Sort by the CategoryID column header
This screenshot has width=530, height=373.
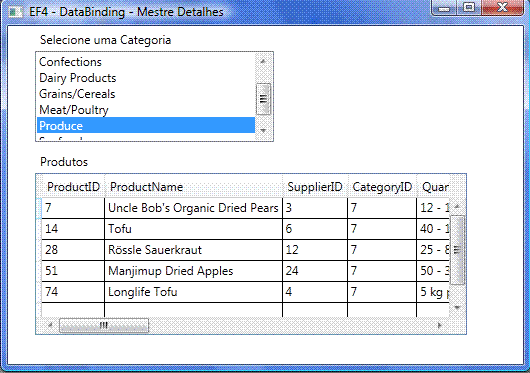[382, 186]
